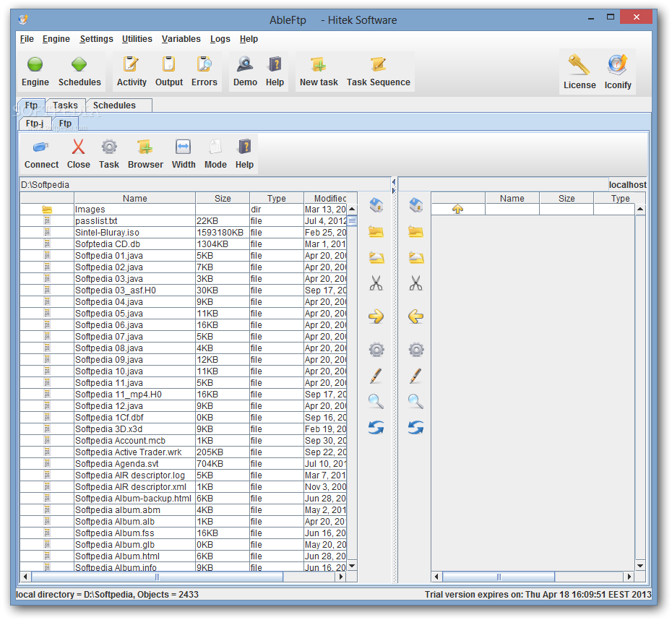Open Help in the main toolbar
The height and width of the screenshot is (620, 672).
[275, 65]
